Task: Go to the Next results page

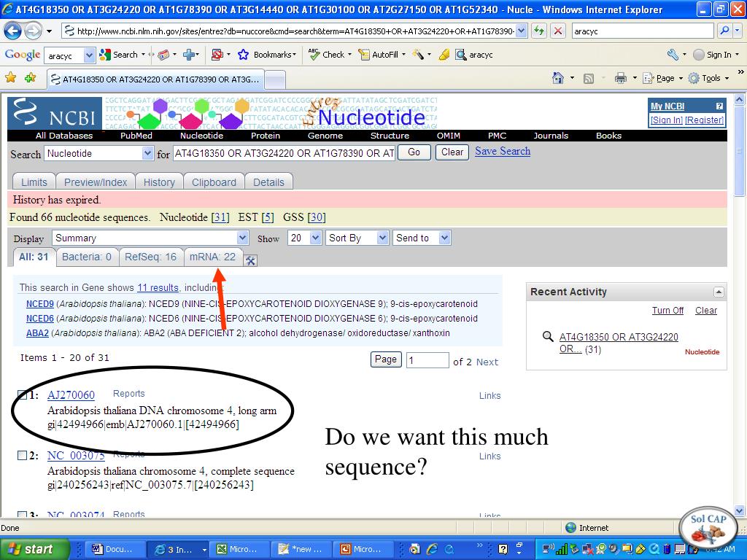Action: (x=487, y=362)
